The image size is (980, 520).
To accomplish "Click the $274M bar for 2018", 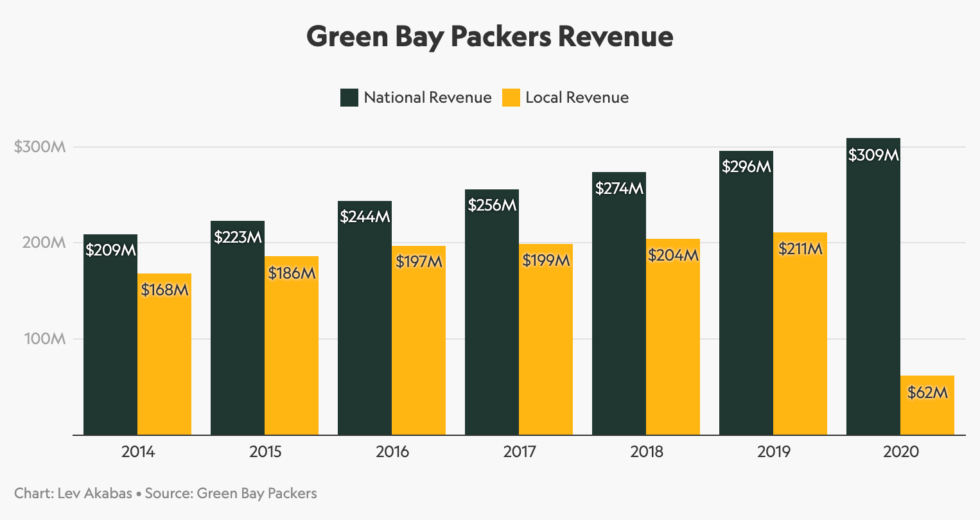I will pos(619,302).
